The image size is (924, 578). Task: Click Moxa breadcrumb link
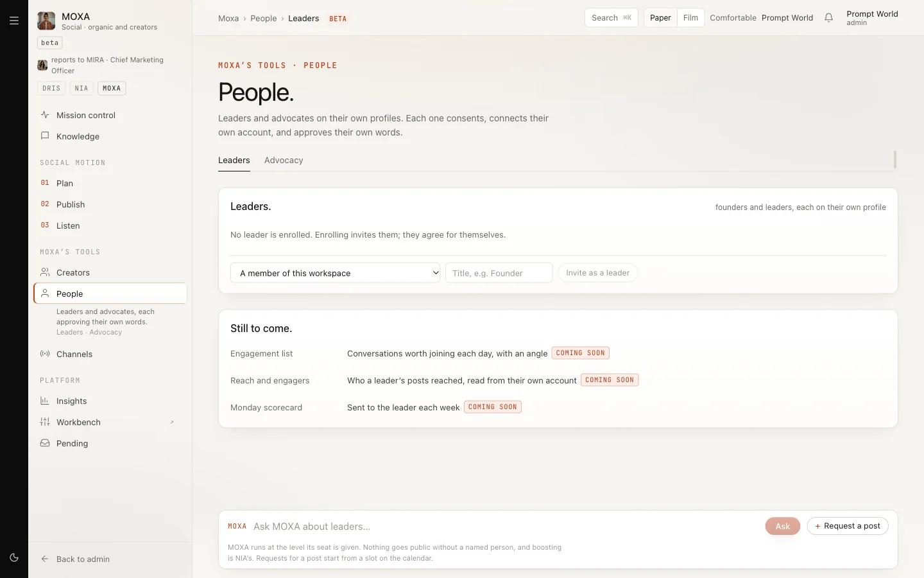pos(228,19)
